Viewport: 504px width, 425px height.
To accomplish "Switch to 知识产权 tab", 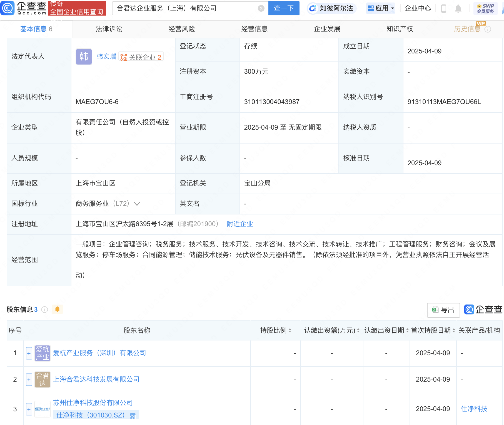I will pos(400,29).
